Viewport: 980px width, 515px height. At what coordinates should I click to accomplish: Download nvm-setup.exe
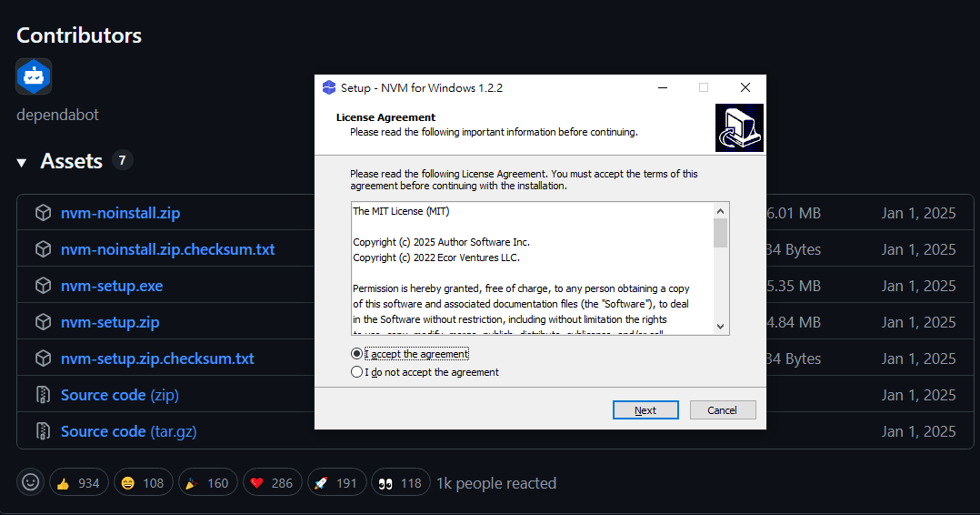112,286
